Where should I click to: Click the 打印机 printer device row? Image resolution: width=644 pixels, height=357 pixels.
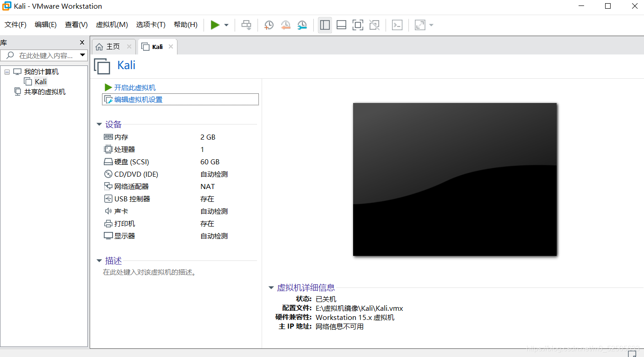[x=180, y=223]
